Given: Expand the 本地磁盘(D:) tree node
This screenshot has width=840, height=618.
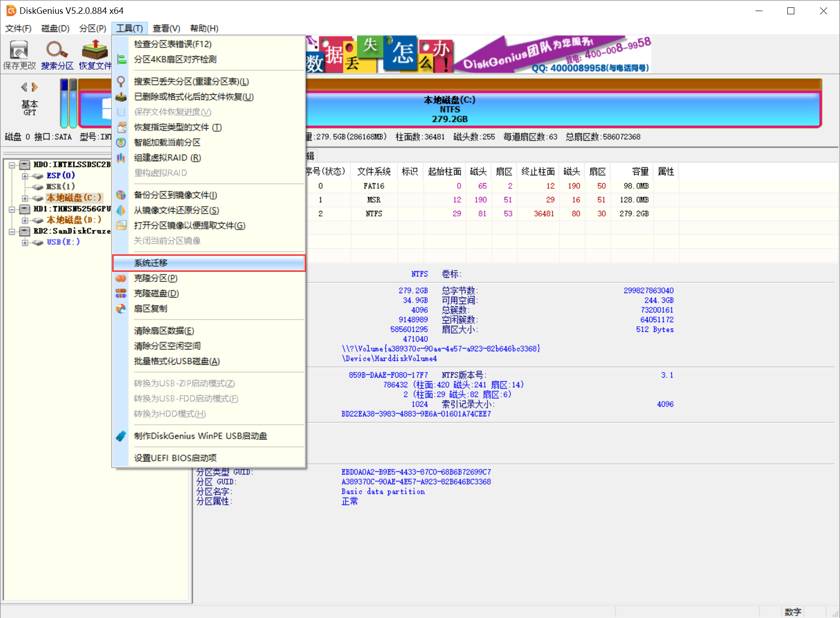Looking at the screenshot, I should pyautogui.click(x=25, y=220).
